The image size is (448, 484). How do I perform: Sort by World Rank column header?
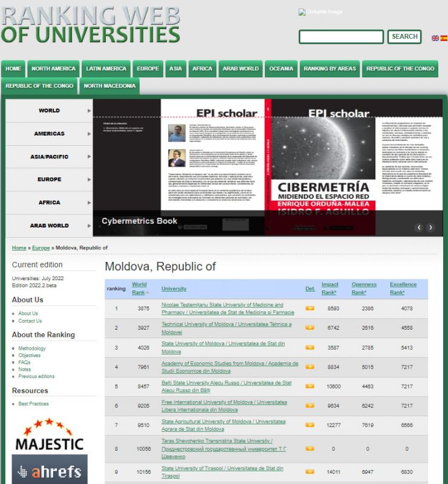coord(139,289)
